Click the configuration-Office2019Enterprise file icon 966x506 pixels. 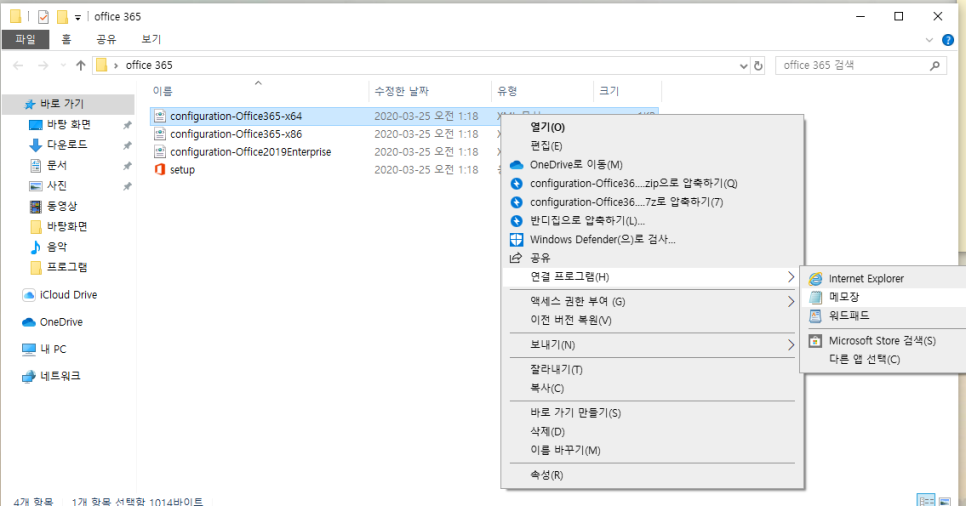click(160, 152)
